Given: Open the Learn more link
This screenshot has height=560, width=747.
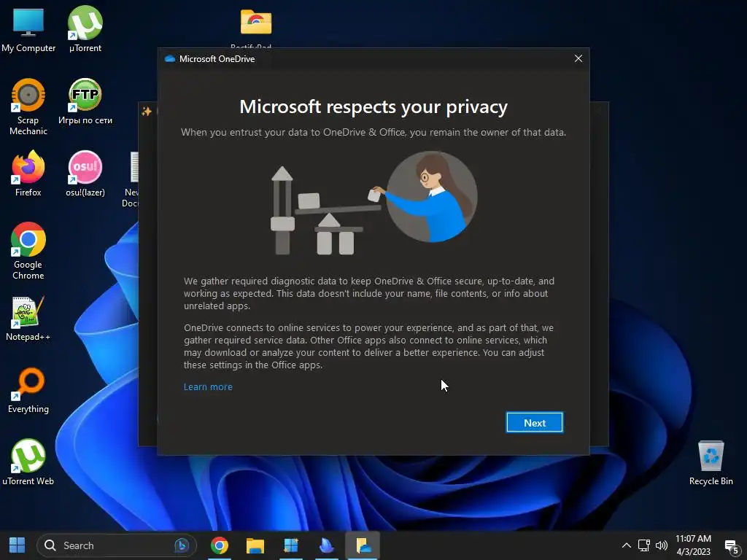Looking at the screenshot, I should 208,386.
